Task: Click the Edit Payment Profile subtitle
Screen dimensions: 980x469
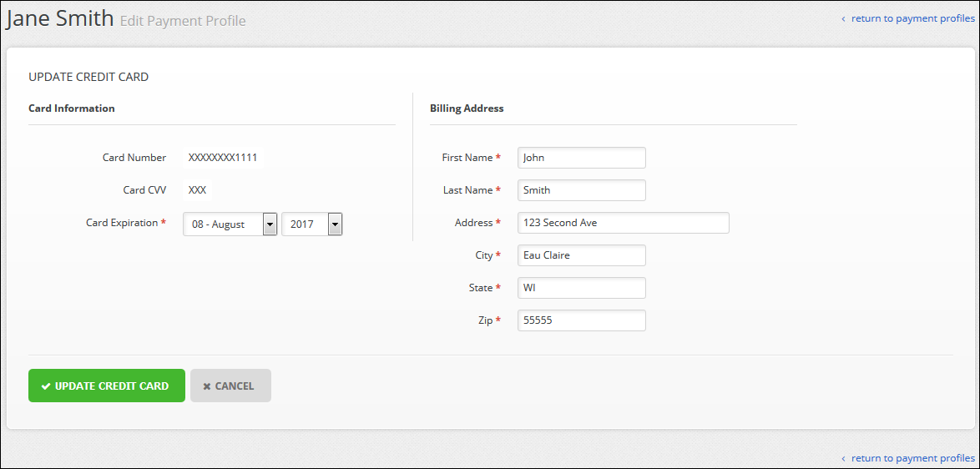Action: tap(183, 21)
